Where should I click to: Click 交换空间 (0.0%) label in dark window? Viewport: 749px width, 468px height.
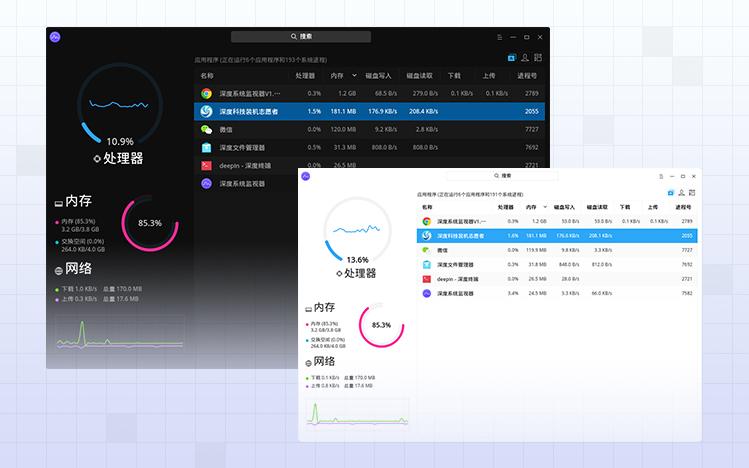click(83, 242)
